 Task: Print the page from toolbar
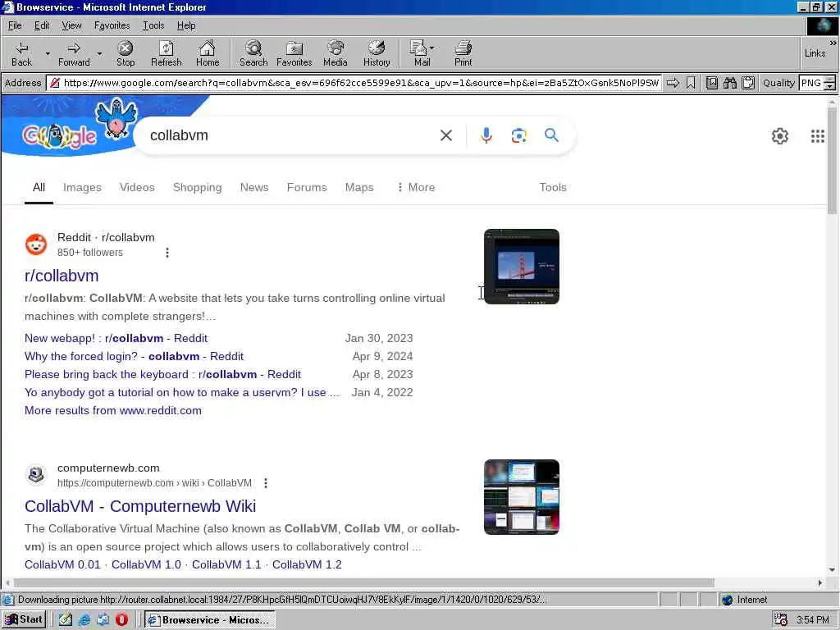[463, 53]
